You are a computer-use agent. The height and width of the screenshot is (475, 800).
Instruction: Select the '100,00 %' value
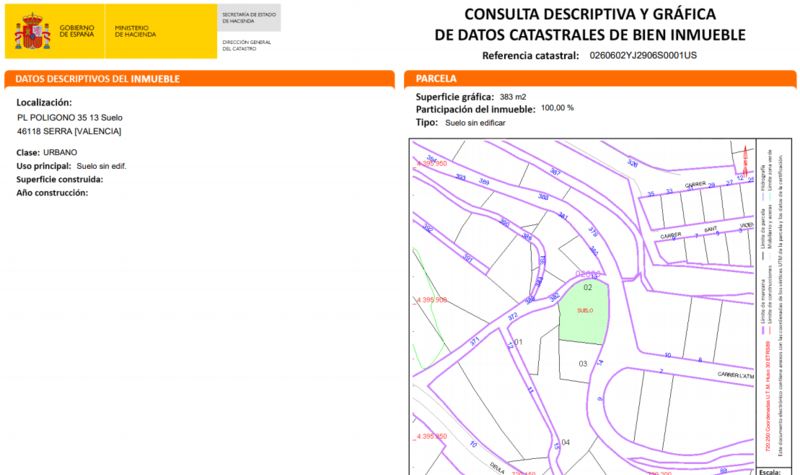pyautogui.click(x=557, y=108)
